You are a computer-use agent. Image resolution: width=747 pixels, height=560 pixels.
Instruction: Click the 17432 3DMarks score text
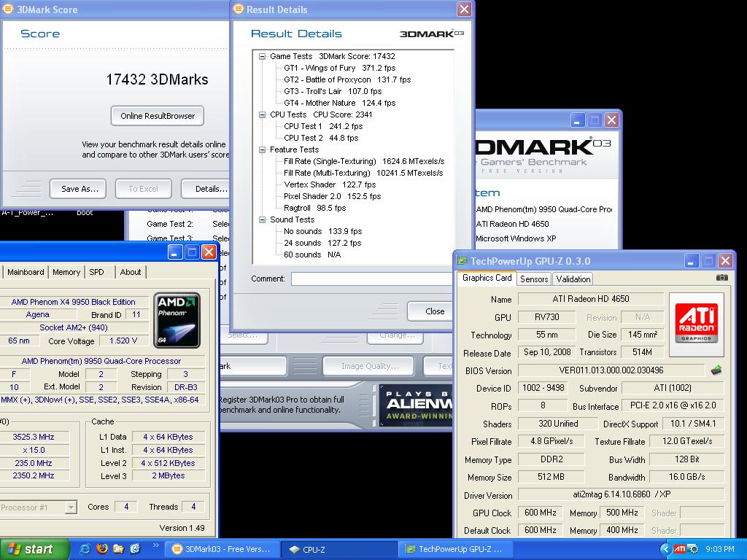click(x=158, y=79)
